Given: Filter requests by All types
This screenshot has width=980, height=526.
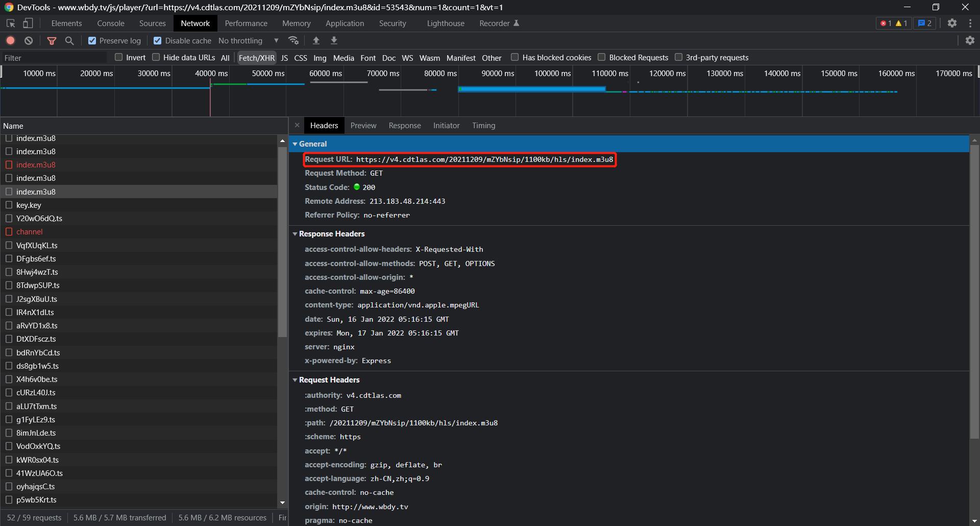Looking at the screenshot, I should [x=225, y=58].
